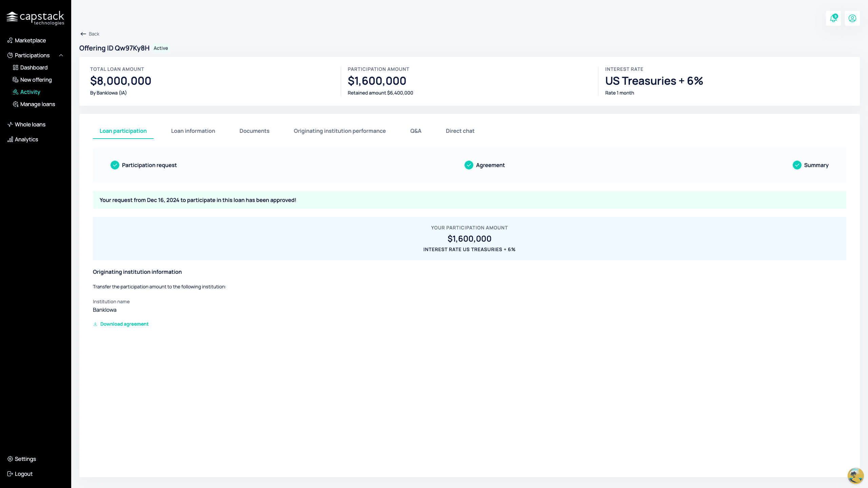
Task: Click the Rate 1 month text
Action: click(x=619, y=93)
